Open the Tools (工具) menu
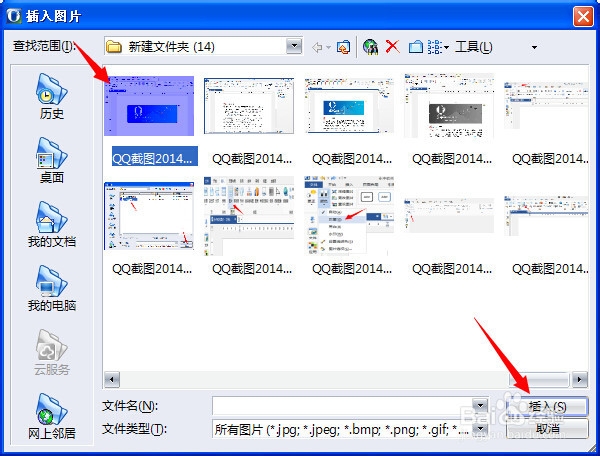Screen dimensions: 600x456 (474, 47)
